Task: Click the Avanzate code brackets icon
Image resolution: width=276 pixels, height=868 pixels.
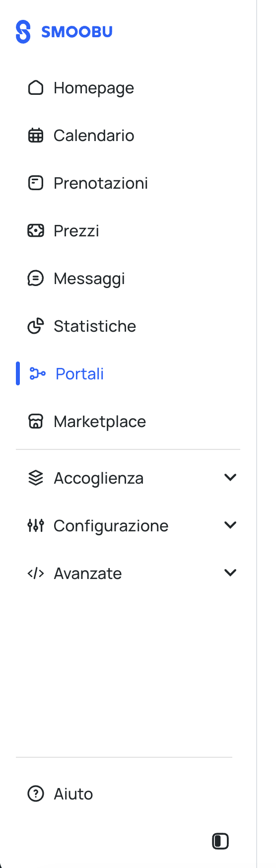Action: tap(36, 574)
